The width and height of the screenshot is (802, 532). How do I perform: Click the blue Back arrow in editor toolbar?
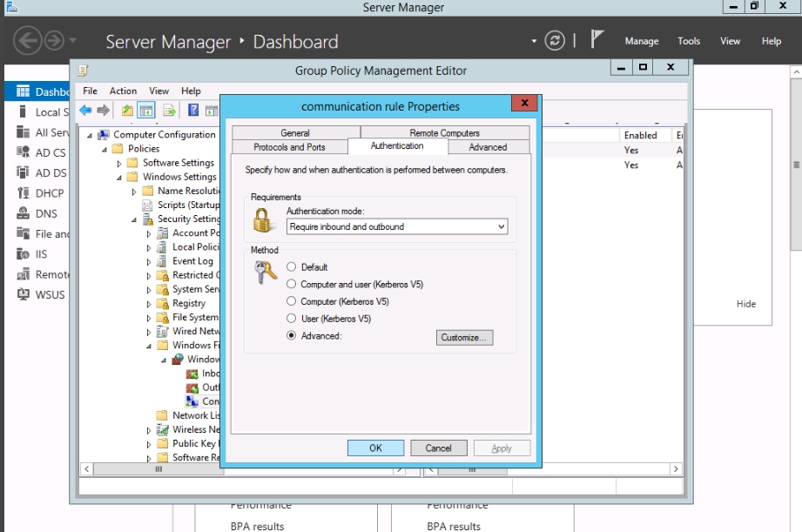pyautogui.click(x=85, y=111)
